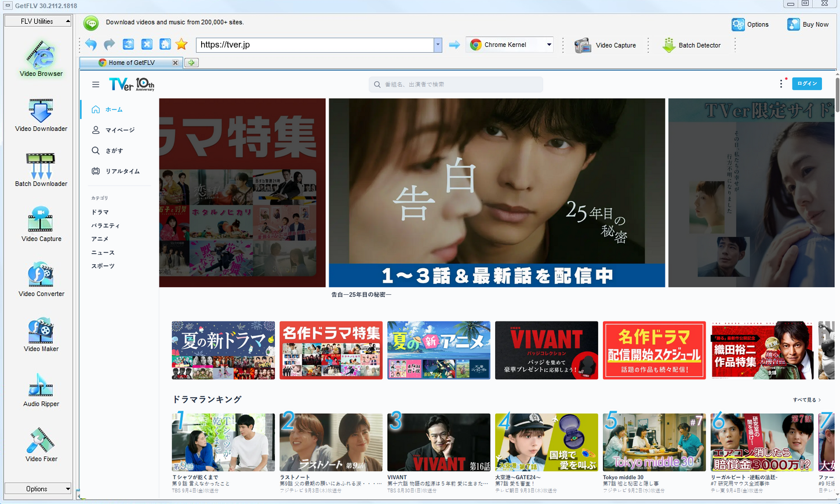Image resolution: width=840 pixels, height=504 pixels.
Task: Open ranking 6 リーガルビート thumbnail
Action: (762, 443)
